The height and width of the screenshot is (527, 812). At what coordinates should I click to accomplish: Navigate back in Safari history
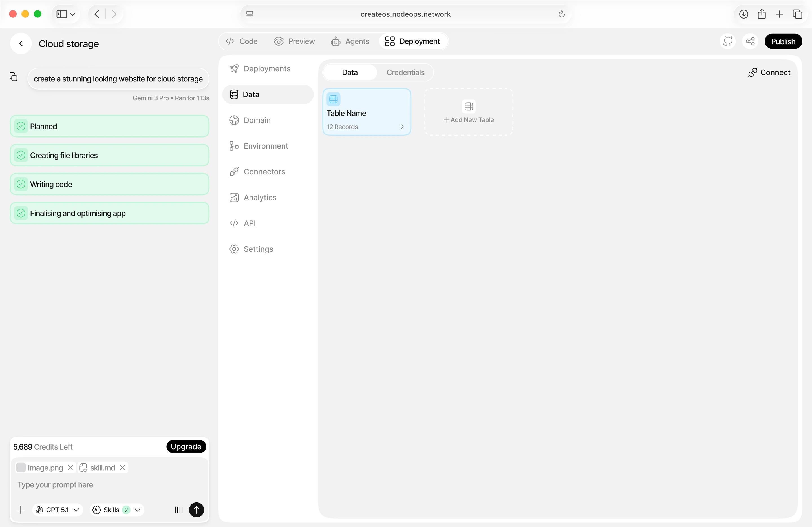click(97, 14)
